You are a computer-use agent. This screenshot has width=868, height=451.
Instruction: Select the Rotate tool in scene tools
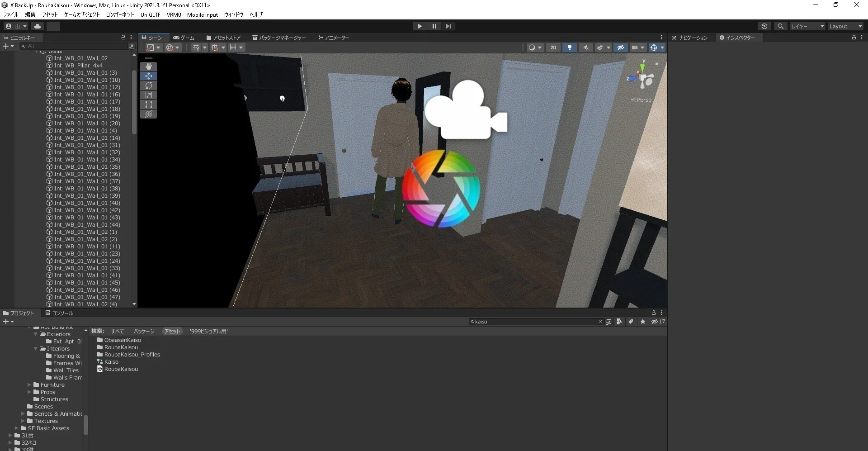(x=148, y=85)
